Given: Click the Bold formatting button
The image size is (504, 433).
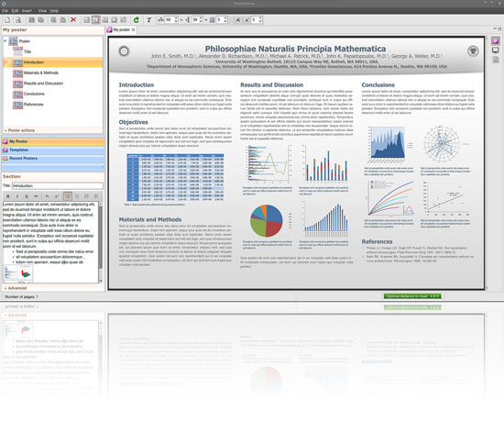Looking at the screenshot, I should [8, 196].
